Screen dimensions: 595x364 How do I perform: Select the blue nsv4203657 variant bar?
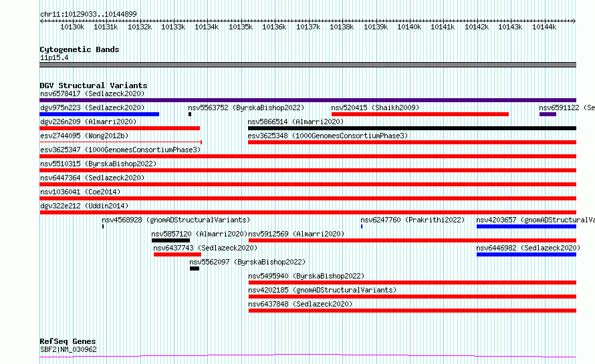[526, 226]
